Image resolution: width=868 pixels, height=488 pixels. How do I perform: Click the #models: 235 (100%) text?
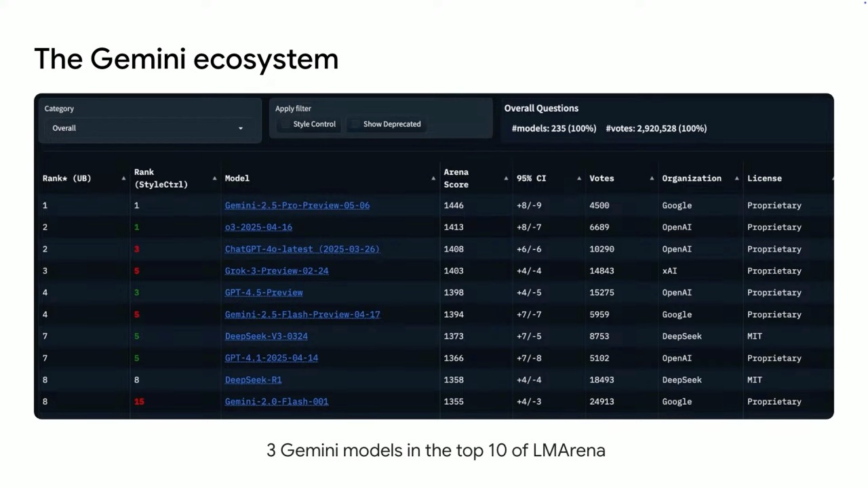[x=554, y=128]
